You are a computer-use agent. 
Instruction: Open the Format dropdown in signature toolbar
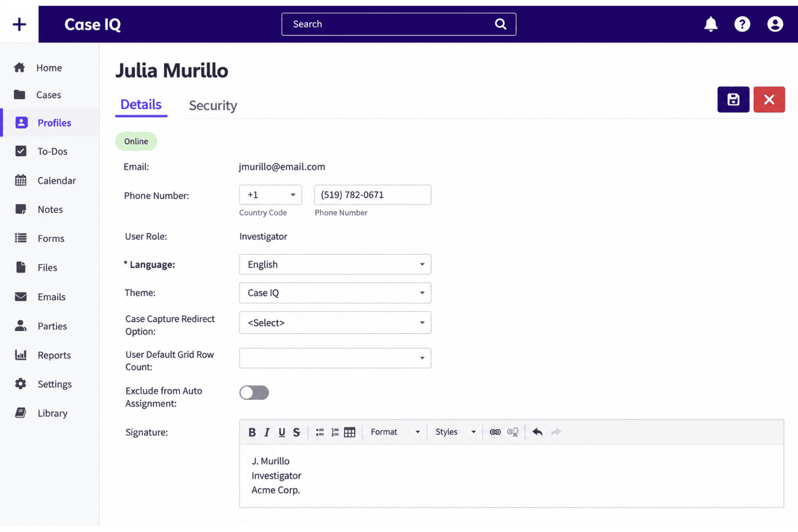395,432
